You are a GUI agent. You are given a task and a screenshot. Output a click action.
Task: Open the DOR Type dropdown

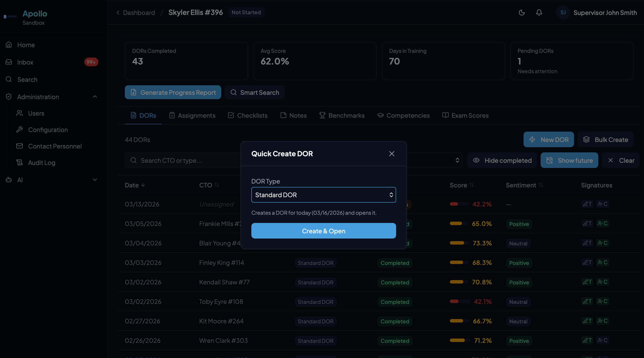coord(324,195)
